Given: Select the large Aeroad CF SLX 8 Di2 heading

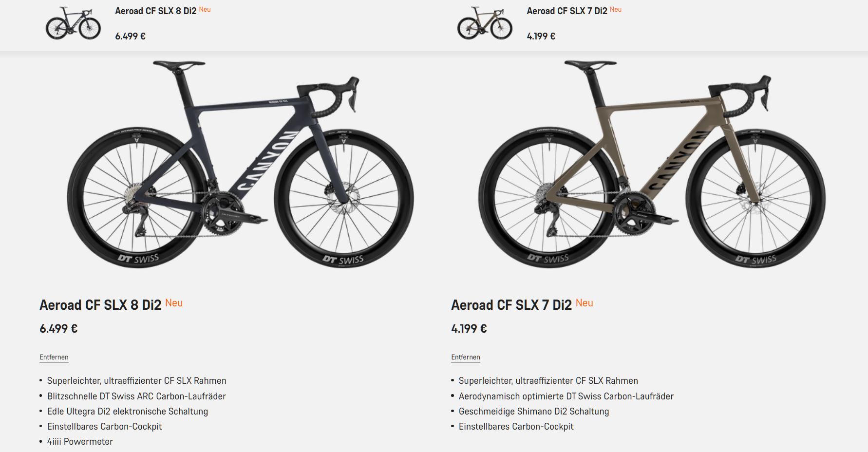Looking at the screenshot, I should pyautogui.click(x=100, y=305).
